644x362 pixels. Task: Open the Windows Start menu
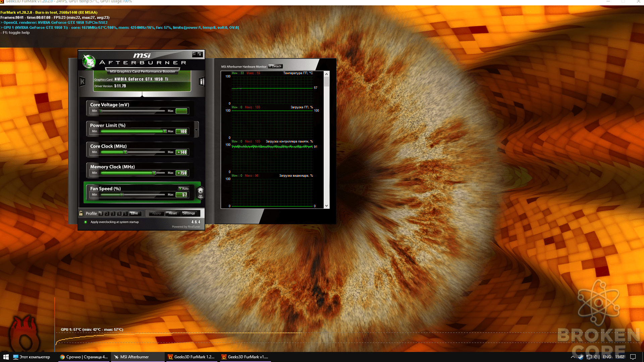click(6, 357)
